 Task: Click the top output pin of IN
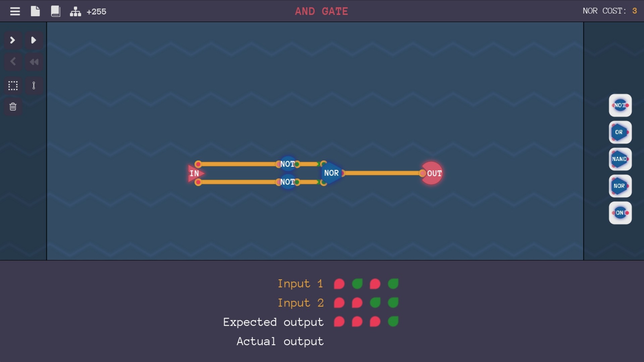pos(198,164)
